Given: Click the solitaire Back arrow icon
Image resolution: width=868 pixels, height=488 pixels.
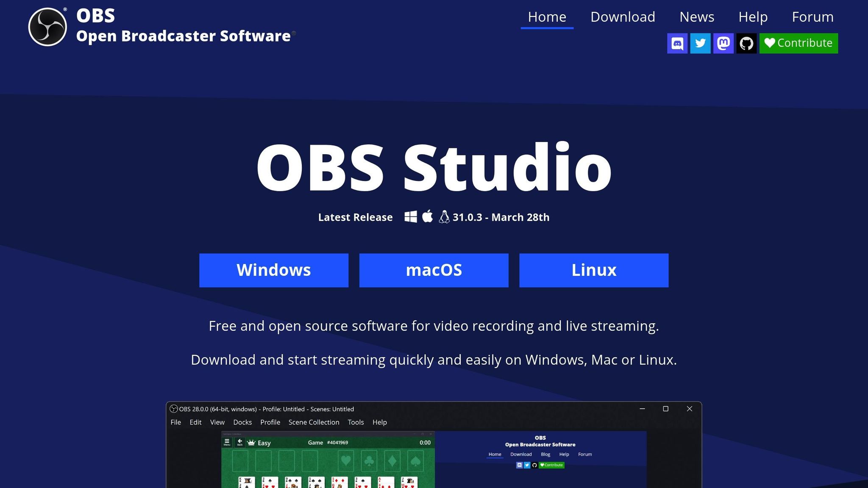Looking at the screenshot, I should pos(240,442).
